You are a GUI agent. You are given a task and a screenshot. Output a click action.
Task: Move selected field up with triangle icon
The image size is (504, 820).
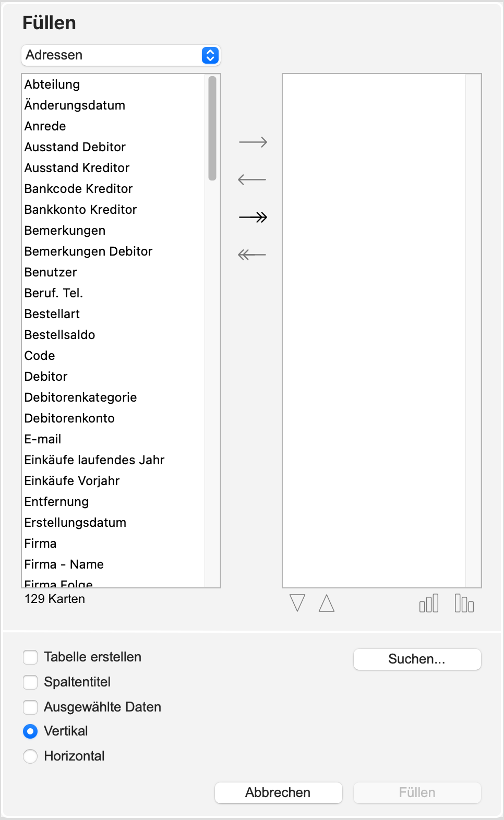click(327, 603)
